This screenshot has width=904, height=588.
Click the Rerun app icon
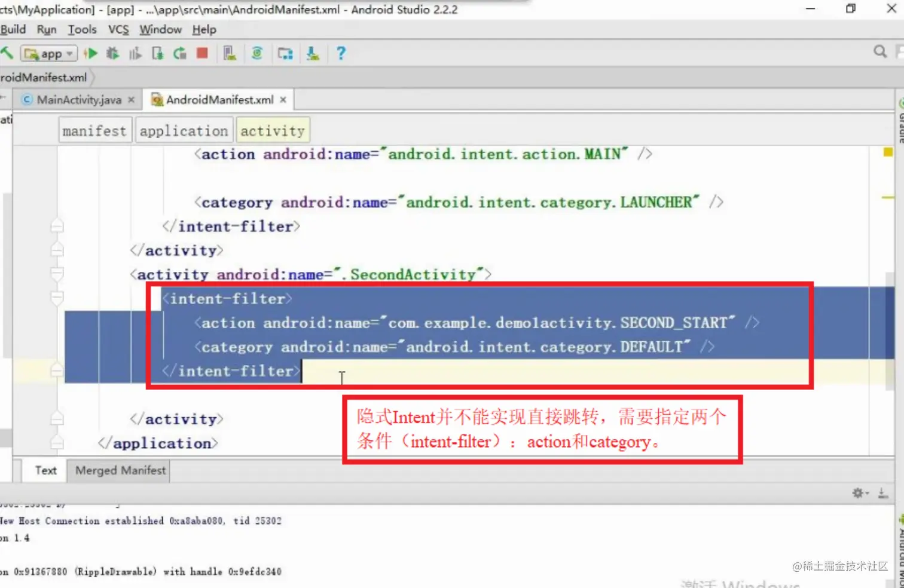coord(179,53)
